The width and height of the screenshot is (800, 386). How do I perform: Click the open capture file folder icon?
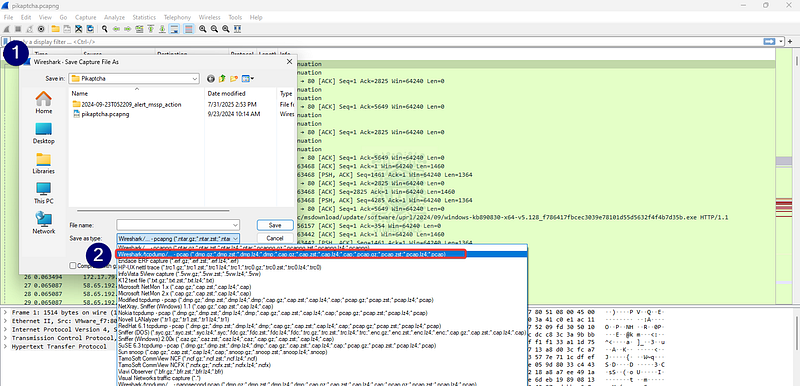(55, 29)
